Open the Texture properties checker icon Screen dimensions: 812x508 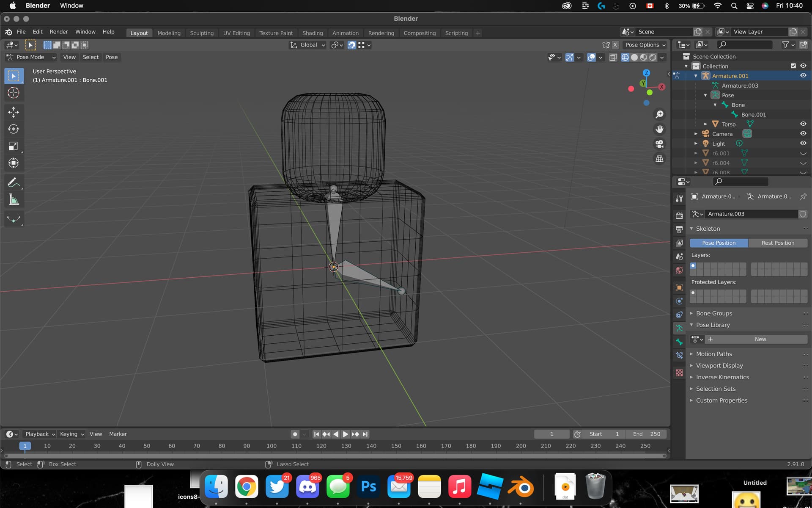[679, 373]
